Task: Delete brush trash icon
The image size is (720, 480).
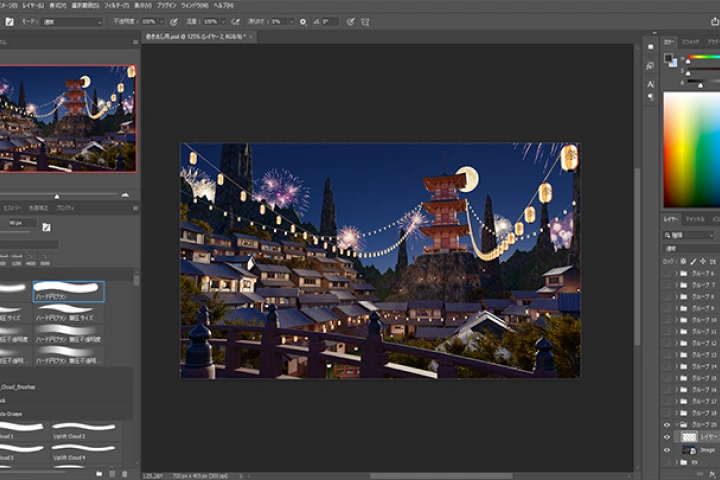Action: 124,474
